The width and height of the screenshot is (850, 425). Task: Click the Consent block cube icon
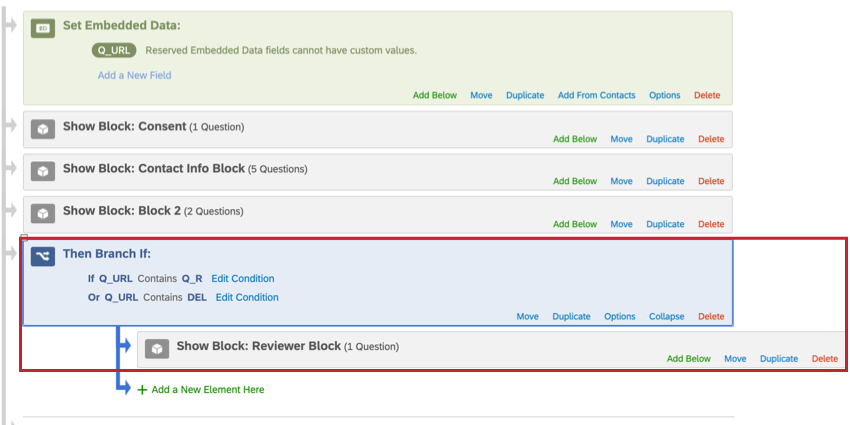point(43,129)
